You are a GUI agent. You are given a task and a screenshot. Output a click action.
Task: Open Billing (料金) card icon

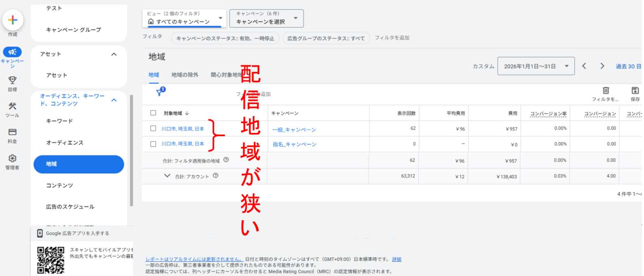(12, 132)
